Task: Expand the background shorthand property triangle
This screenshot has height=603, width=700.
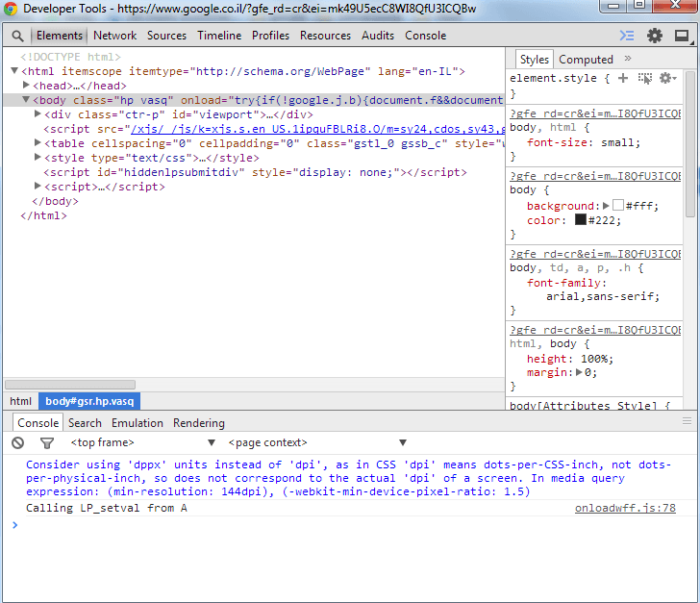Action: [606, 206]
